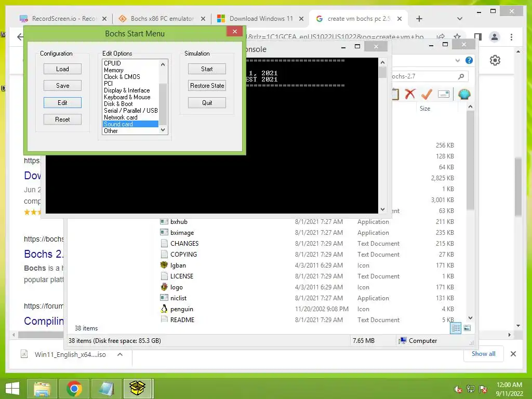This screenshot has height=399, width=532.
Task: Switch to Bochs x86 PC emulator tab
Action: tap(162, 19)
